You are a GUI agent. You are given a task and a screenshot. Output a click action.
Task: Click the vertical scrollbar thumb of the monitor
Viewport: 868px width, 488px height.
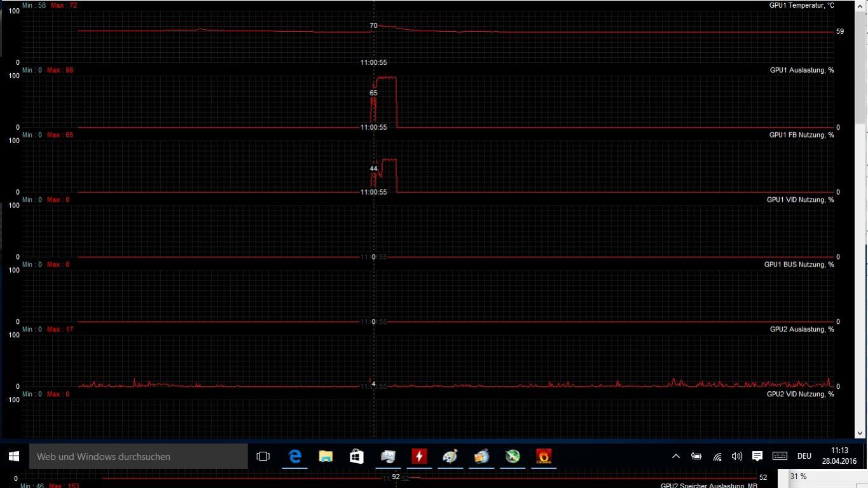[860, 67]
